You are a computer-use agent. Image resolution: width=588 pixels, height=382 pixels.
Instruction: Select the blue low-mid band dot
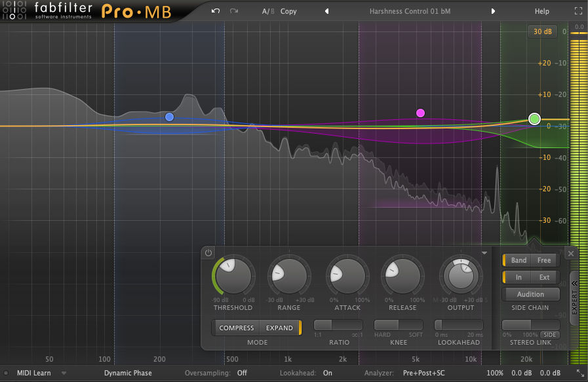(x=169, y=117)
